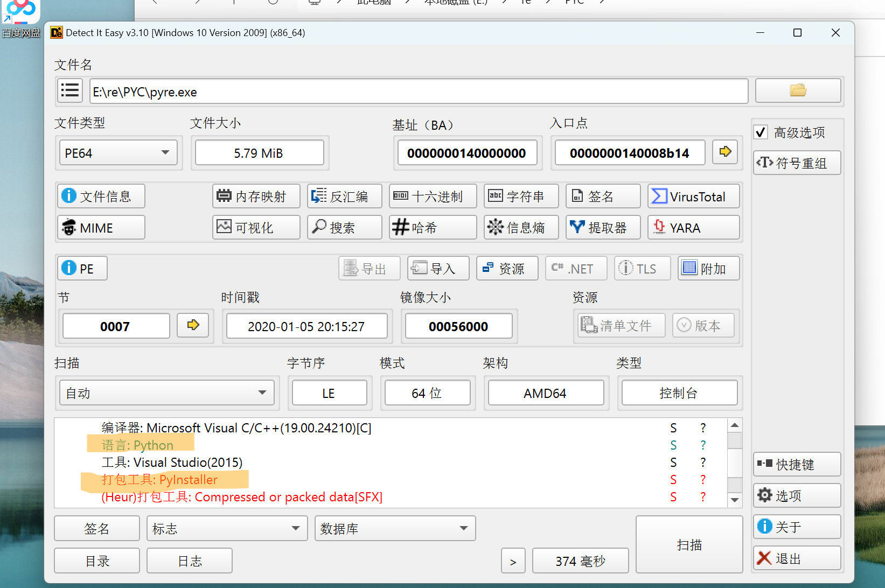Open the PE structure viewer
Image resolution: width=885 pixels, height=588 pixels.
pos(82,268)
